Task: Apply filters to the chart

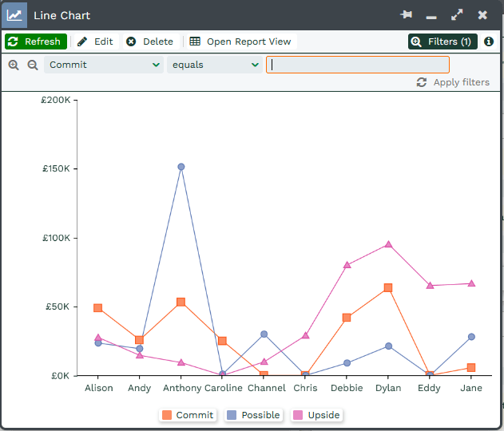Action: 453,82
